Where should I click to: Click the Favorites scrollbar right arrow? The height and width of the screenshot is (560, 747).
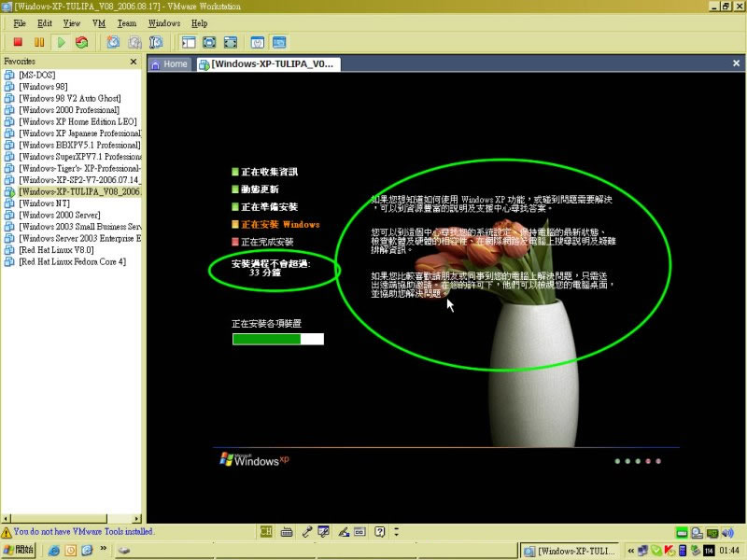point(137,519)
